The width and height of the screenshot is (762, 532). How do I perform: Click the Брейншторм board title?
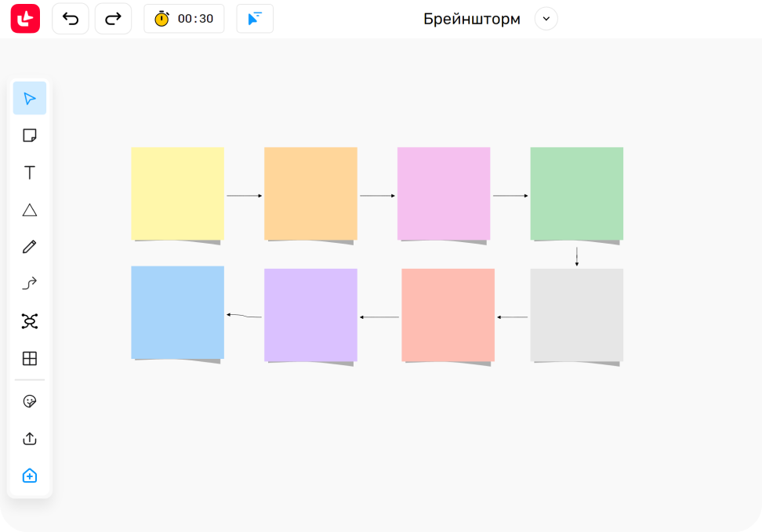click(471, 19)
